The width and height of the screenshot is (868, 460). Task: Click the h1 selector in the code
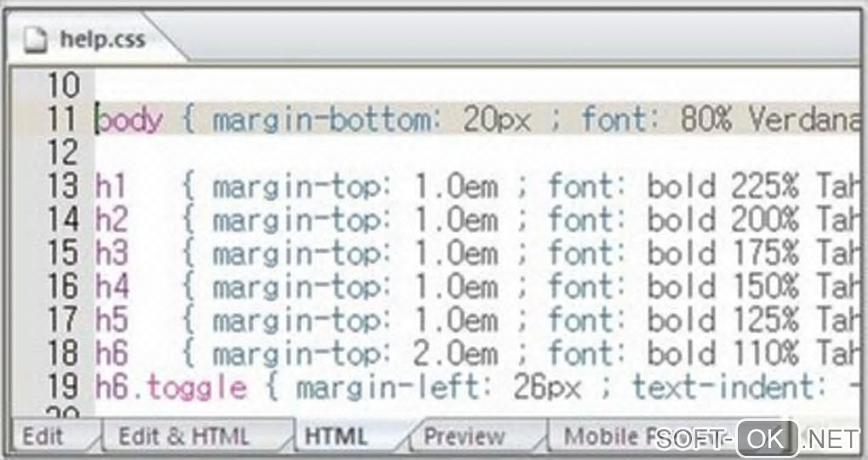[110, 186]
